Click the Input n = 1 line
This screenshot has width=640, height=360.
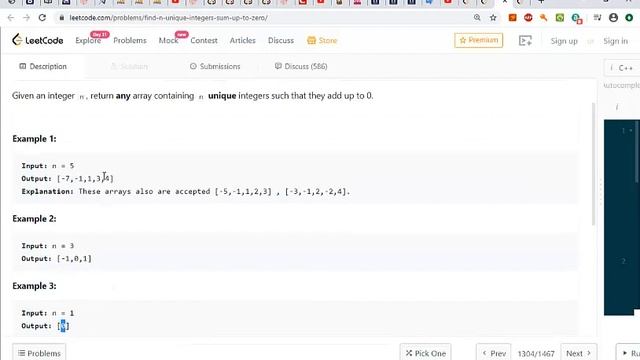[48, 313]
